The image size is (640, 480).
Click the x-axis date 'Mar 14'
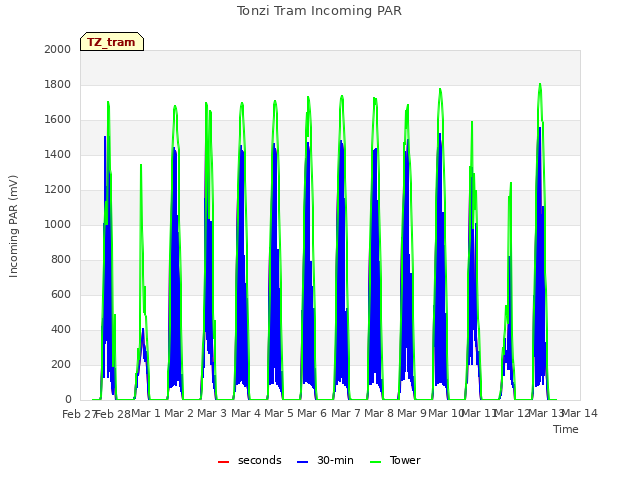(x=580, y=413)
